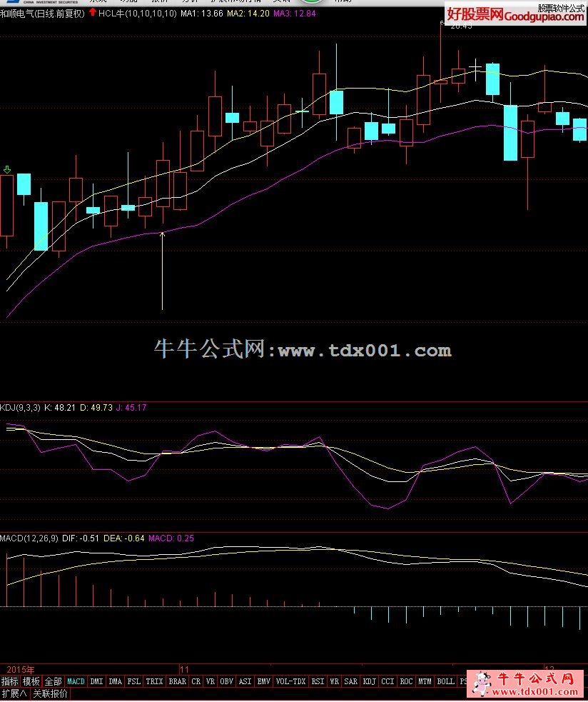
Task: Select the DMI indicator tab
Action: [96, 681]
